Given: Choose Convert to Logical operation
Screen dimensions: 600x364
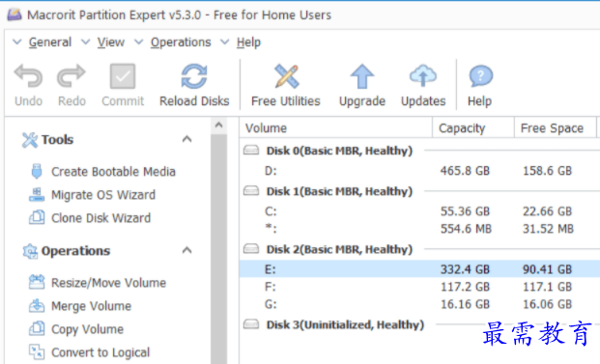Looking at the screenshot, I should click(x=100, y=352).
